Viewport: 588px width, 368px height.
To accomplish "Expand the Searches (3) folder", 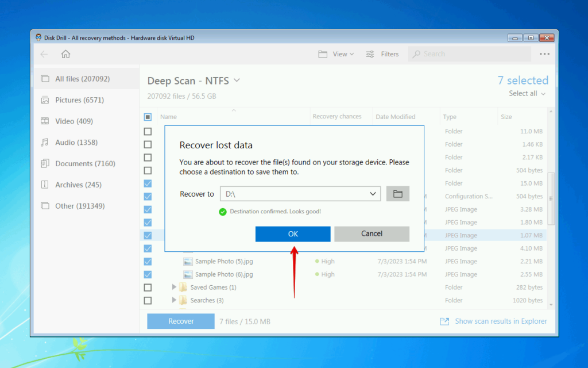I will [x=173, y=300].
